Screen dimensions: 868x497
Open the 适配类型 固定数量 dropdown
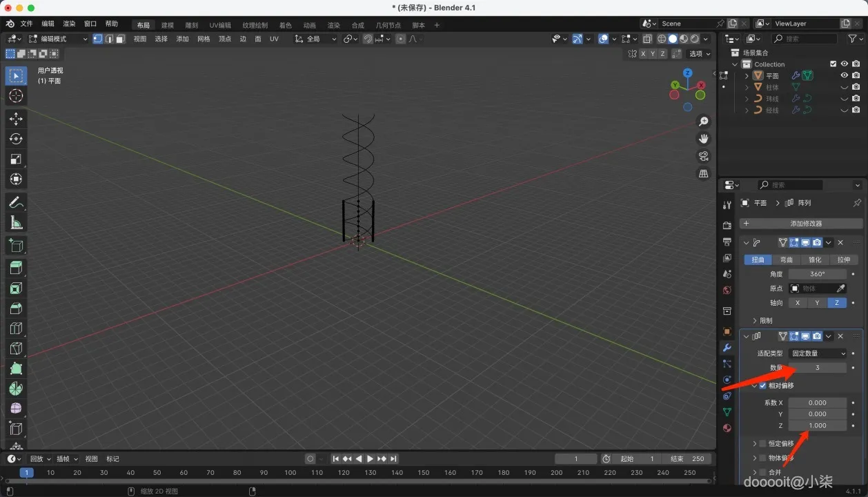(x=818, y=353)
